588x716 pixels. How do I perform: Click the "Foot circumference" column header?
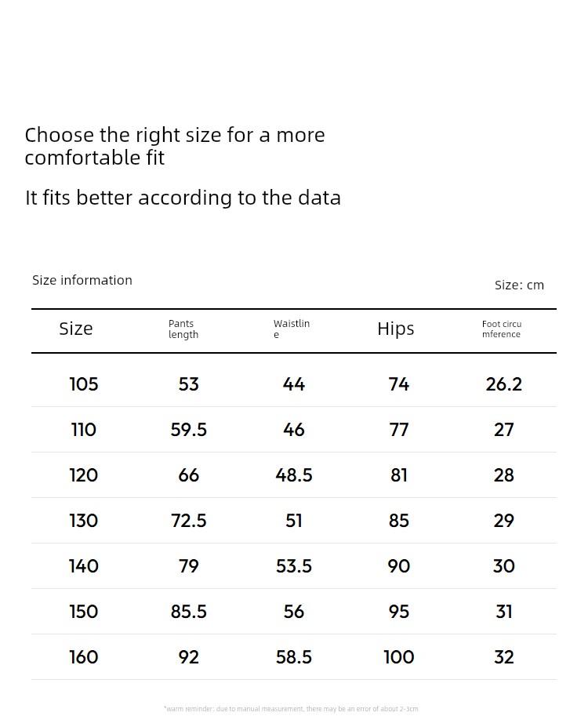pyautogui.click(x=502, y=329)
